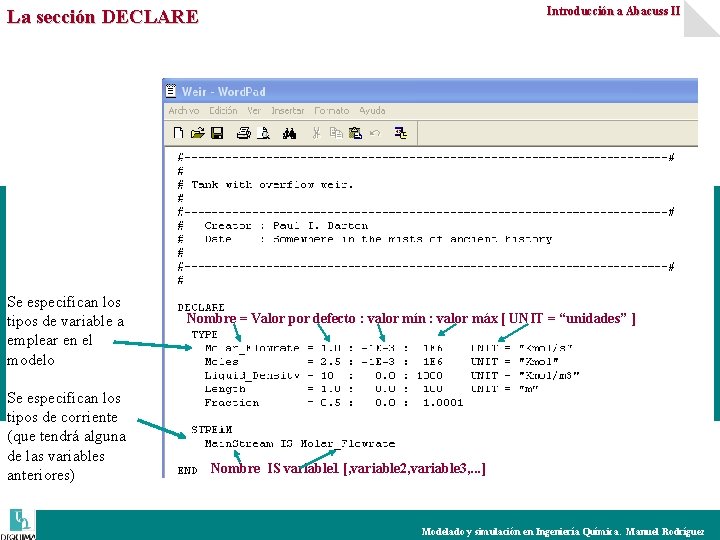
Task: Click the folded page corner at top right
Action: point(701,18)
